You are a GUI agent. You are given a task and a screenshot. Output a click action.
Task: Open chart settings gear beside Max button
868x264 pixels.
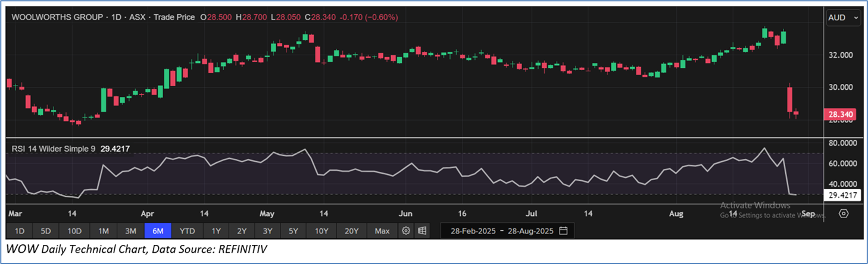[x=406, y=231]
